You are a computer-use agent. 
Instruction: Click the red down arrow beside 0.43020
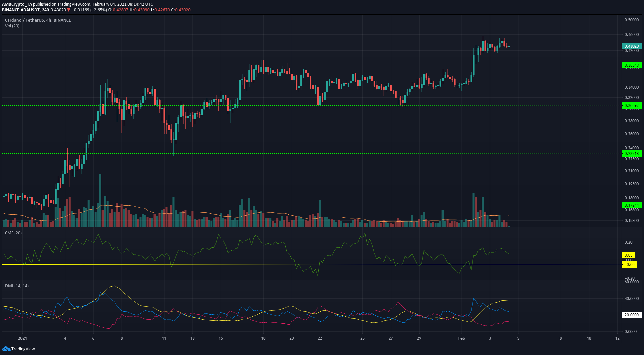[69, 10]
